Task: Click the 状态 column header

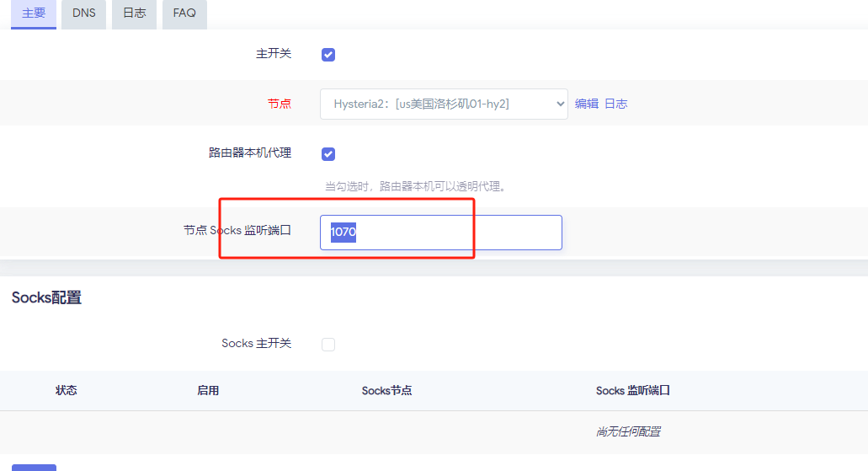Action: [67, 391]
